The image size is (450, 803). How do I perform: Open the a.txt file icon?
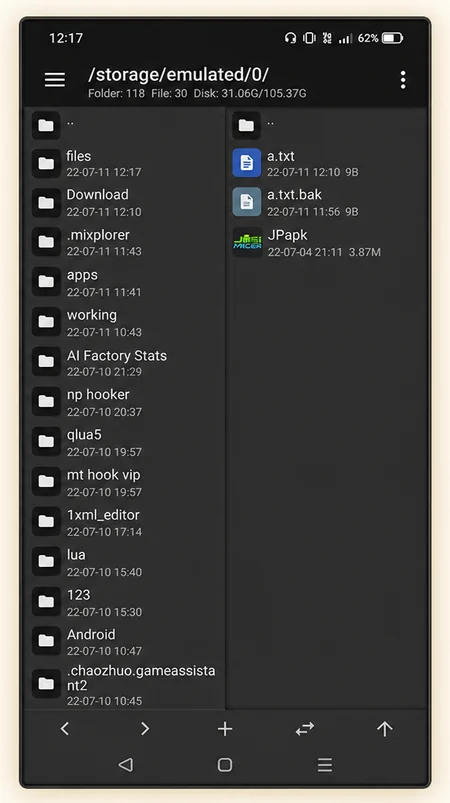click(247, 163)
